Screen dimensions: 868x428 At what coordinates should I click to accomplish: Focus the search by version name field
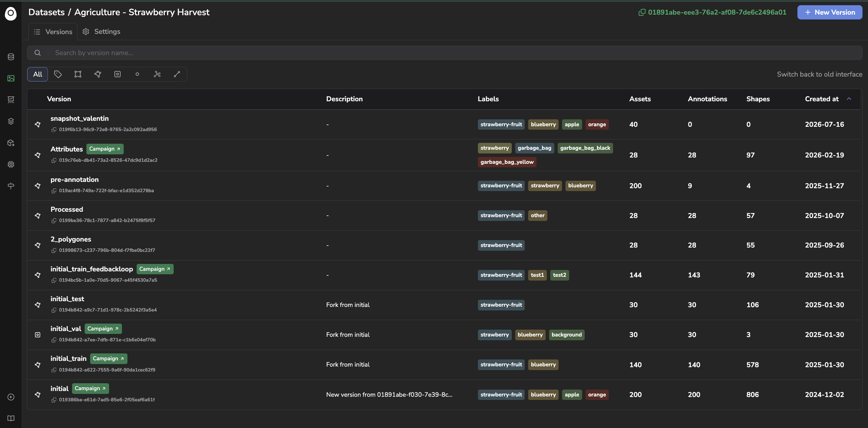pyautogui.click(x=445, y=53)
